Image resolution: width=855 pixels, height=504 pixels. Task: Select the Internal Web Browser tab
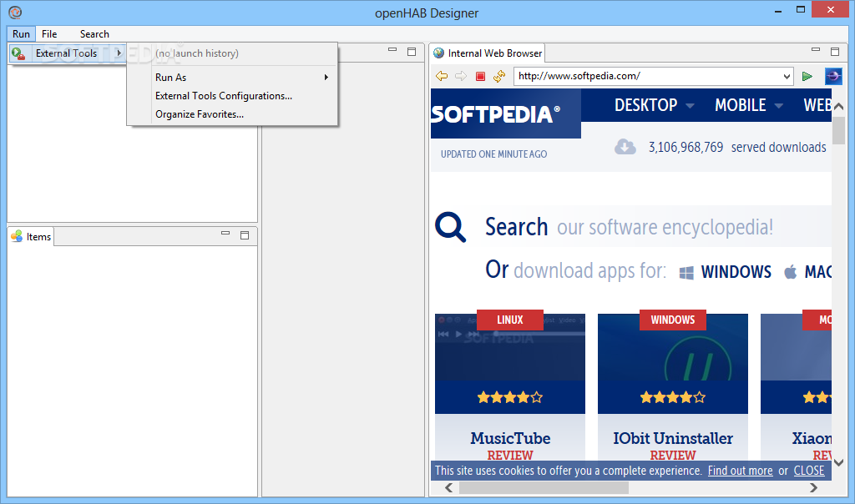click(x=488, y=53)
